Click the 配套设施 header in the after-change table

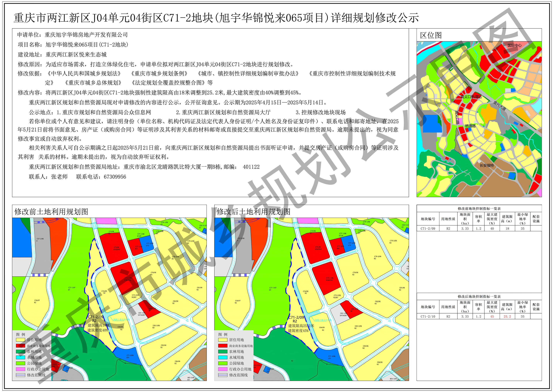[536, 307]
